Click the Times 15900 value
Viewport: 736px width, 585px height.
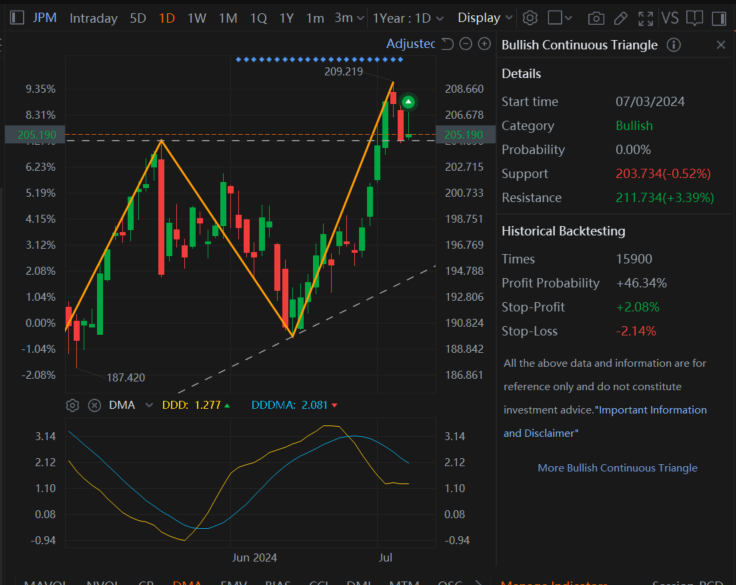click(634, 259)
